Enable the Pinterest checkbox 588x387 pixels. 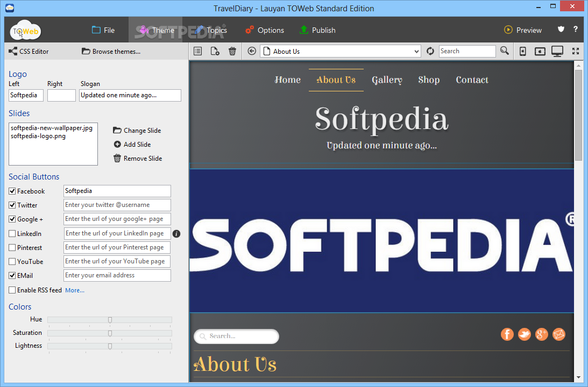12,248
